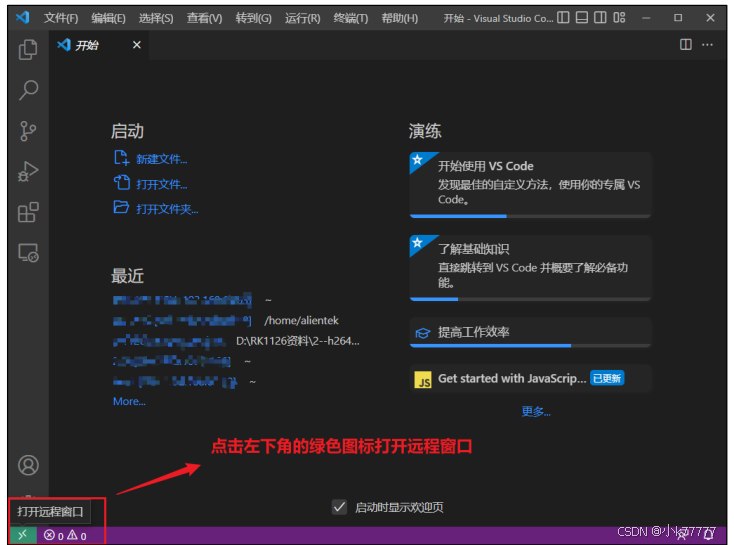Click the 打开文件... link

pyautogui.click(x=161, y=184)
